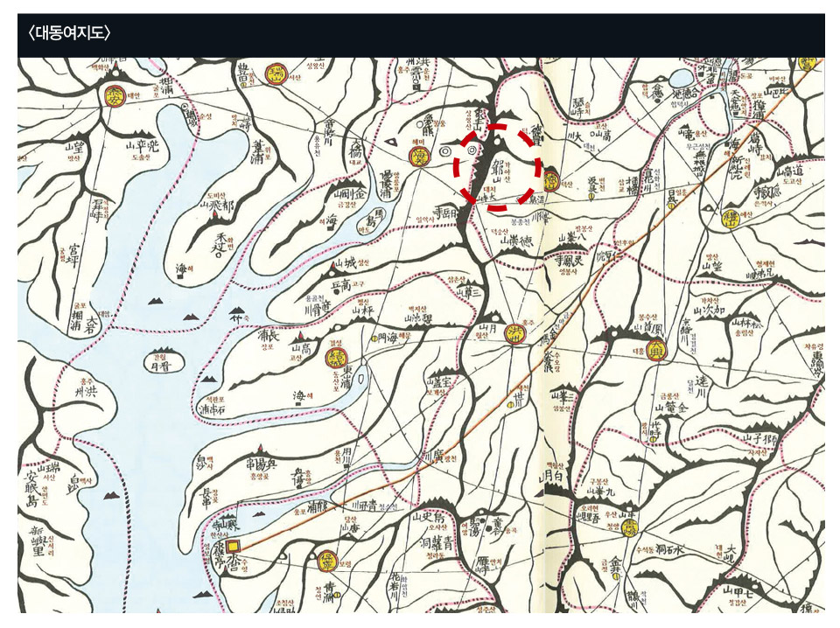Click the 덕숭산 mountain label
The image size is (840, 628).
tap(498, 231)
